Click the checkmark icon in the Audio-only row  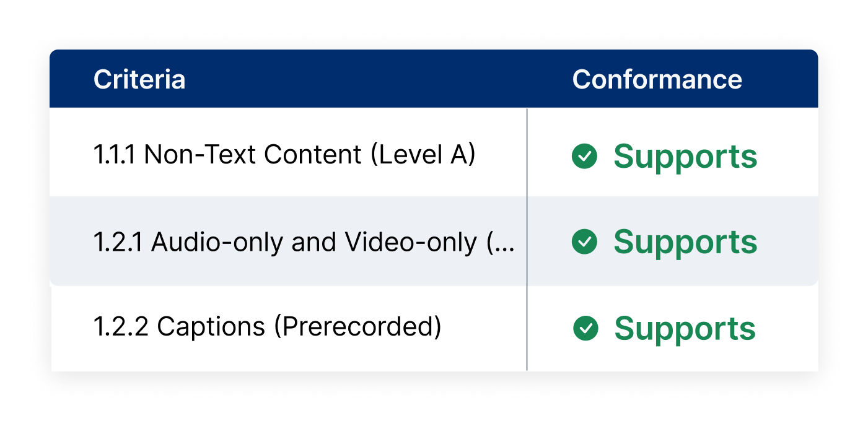tap(584, 242)
